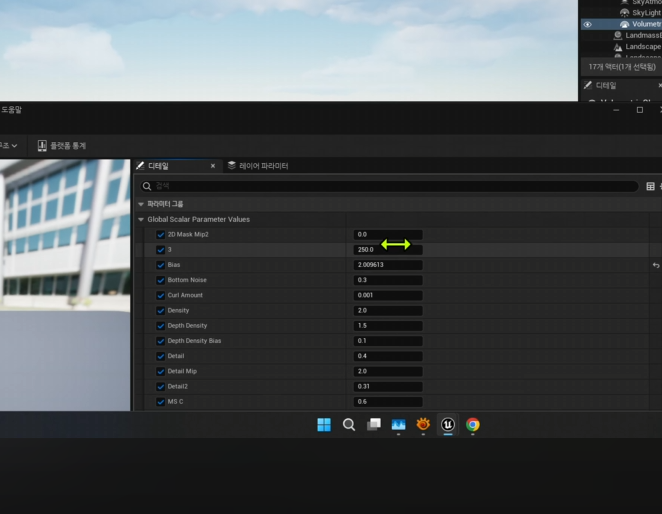Image resolution: width=662 pixels, height=514 pixels.
Task: Click the Depth Density Bias value 0.1
Action: click(x=388, y=341)
